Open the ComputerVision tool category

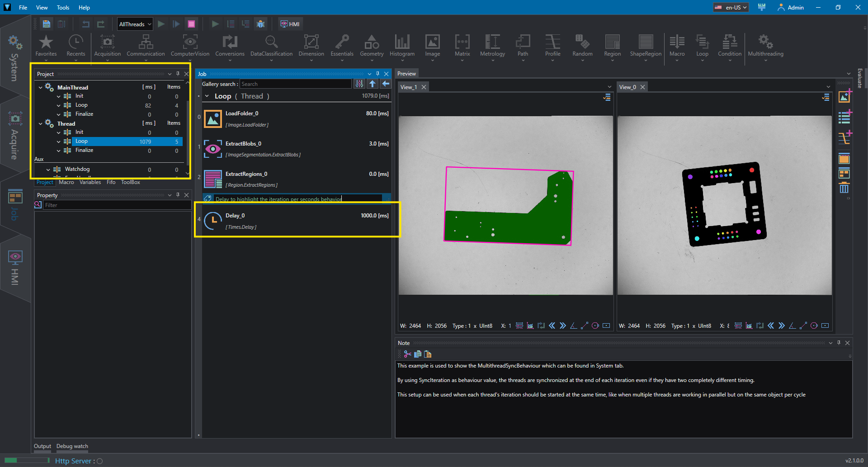click(x=190, y=46)
